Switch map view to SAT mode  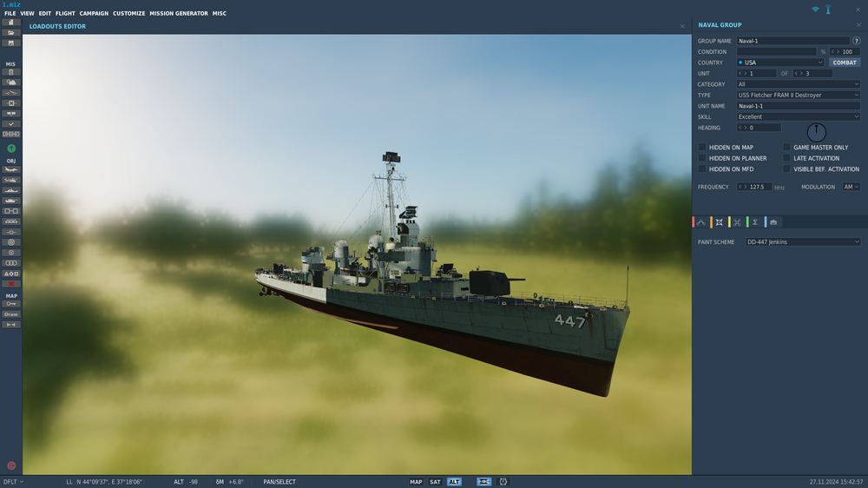435,482
